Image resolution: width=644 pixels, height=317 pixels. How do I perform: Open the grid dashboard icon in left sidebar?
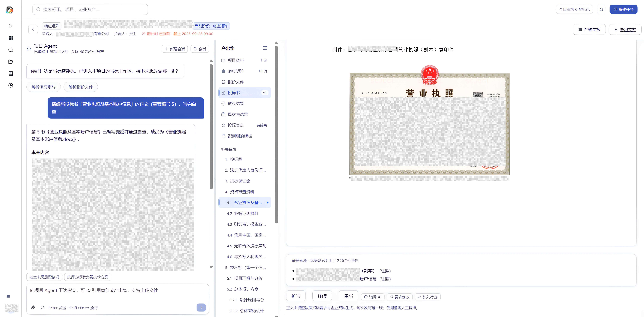[x=11, y=38]
